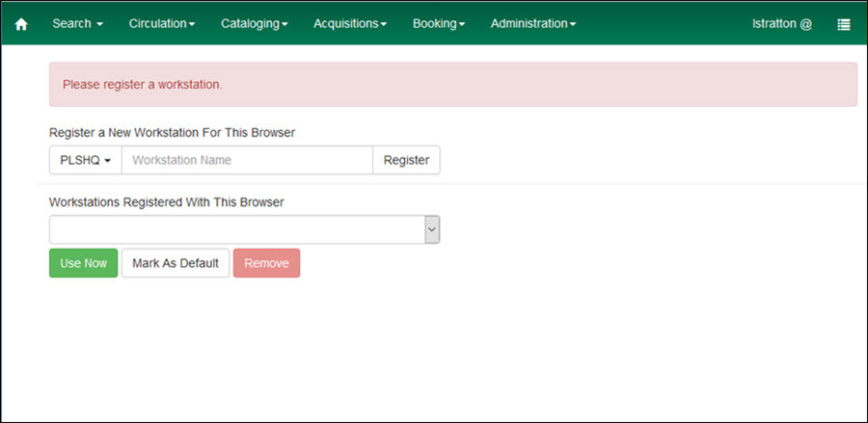Open the Acquisitions menu
Image resolution: width=868 pixels, height=423 pixels.
[350, 24]
